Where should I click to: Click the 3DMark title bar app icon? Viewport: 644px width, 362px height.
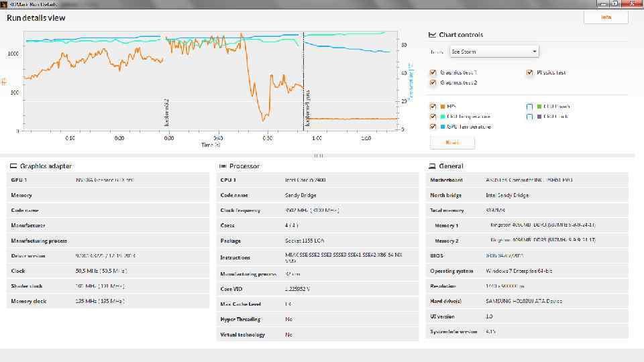click(x=4, y=4)
